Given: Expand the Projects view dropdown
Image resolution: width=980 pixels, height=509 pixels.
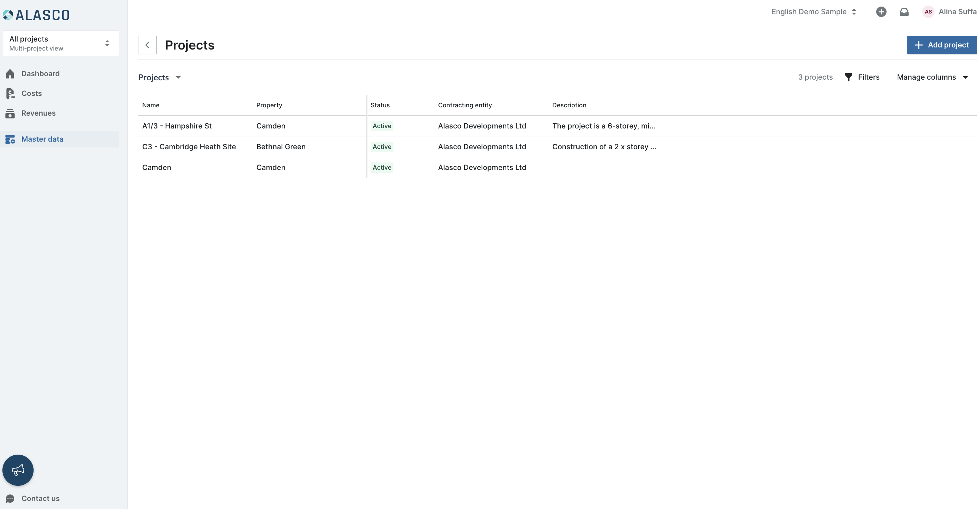Looking at the screenshot, I should tap(160, 77).
